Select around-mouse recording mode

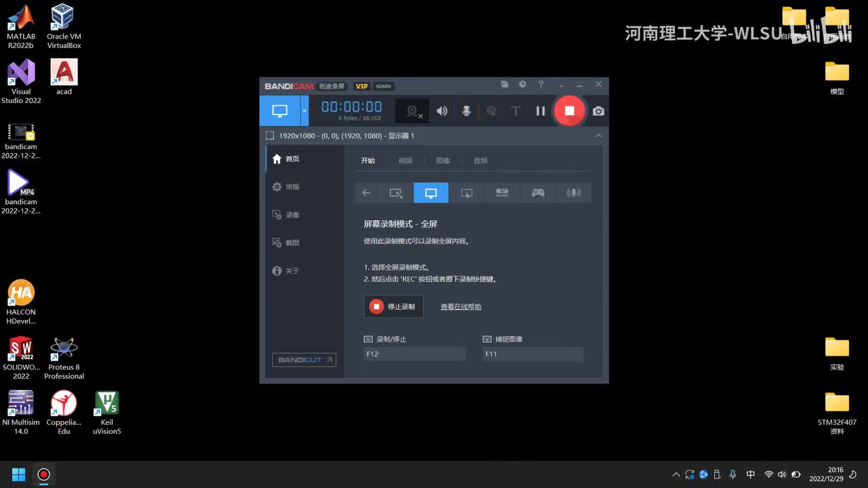467,192
